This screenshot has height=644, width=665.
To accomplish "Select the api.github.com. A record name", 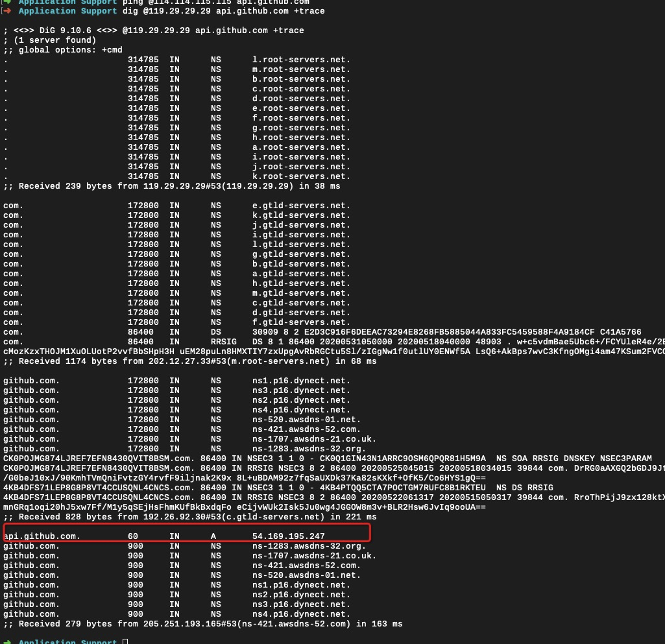I will pyautogui.click(x=42, y=537).
